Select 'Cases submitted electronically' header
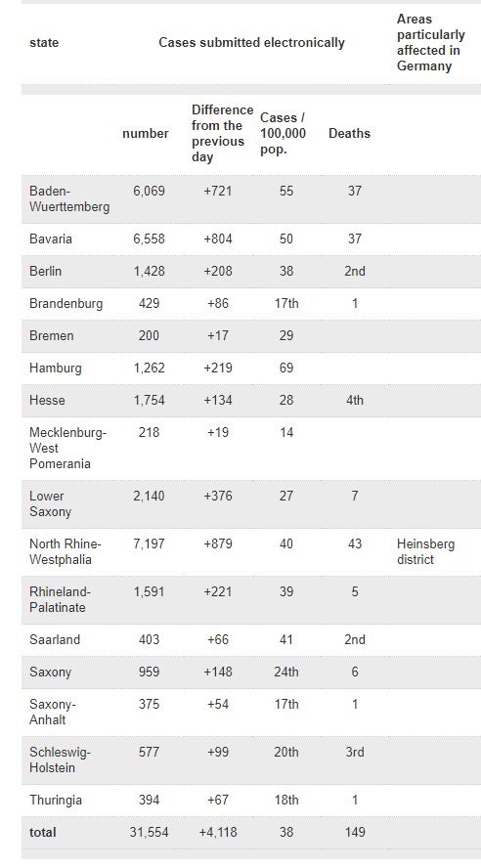Viewport: 481px width, 868px height. tap(251, 43)
